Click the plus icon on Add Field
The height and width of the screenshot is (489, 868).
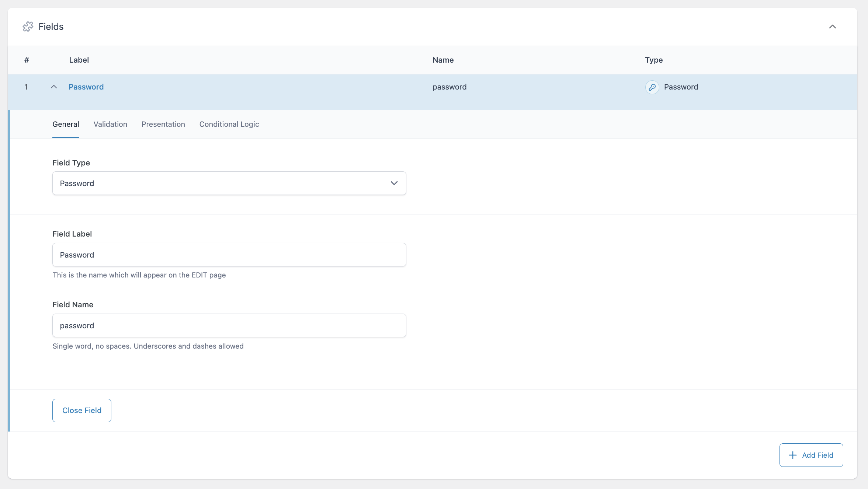tap(792, 455)
